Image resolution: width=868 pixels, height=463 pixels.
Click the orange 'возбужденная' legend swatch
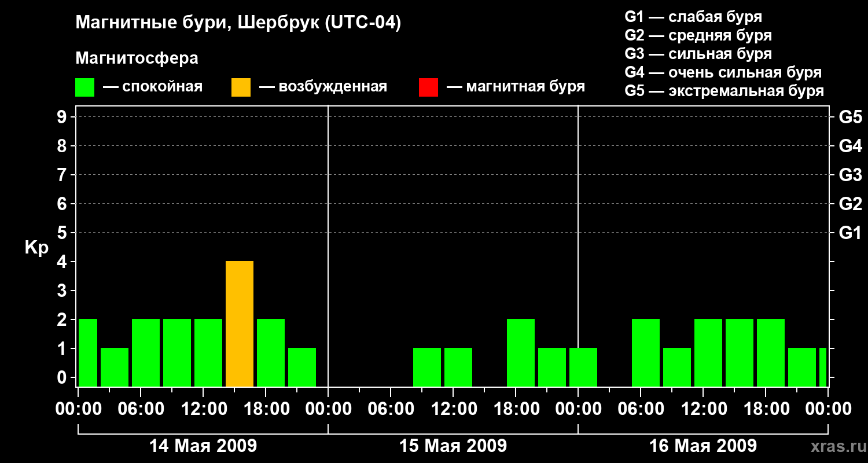coord(241,87)
